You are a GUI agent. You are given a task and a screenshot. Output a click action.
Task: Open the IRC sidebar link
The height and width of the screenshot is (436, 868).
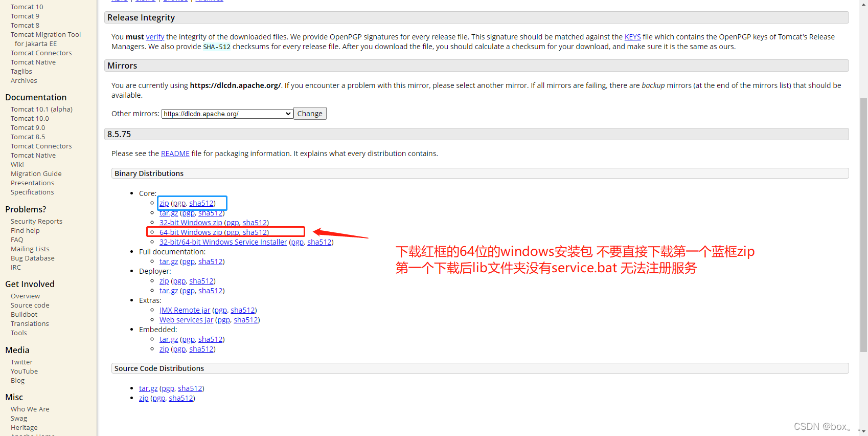(x=16, y=268)
